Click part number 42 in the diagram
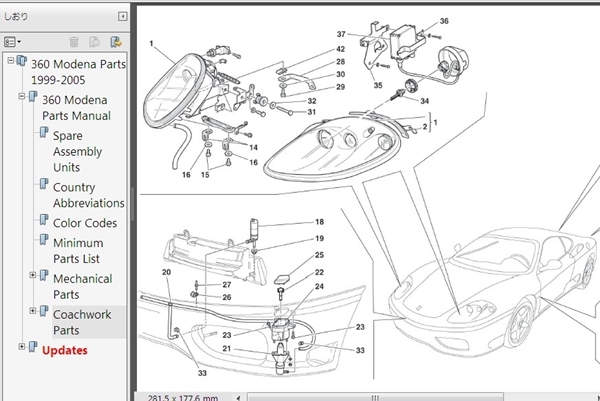 click(340, 49)
